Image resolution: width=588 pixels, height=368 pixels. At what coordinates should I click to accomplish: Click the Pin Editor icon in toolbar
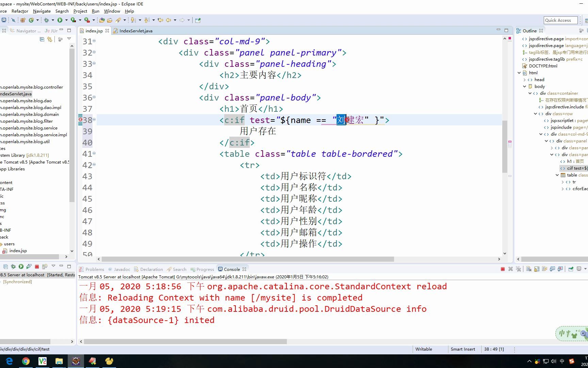198,20
